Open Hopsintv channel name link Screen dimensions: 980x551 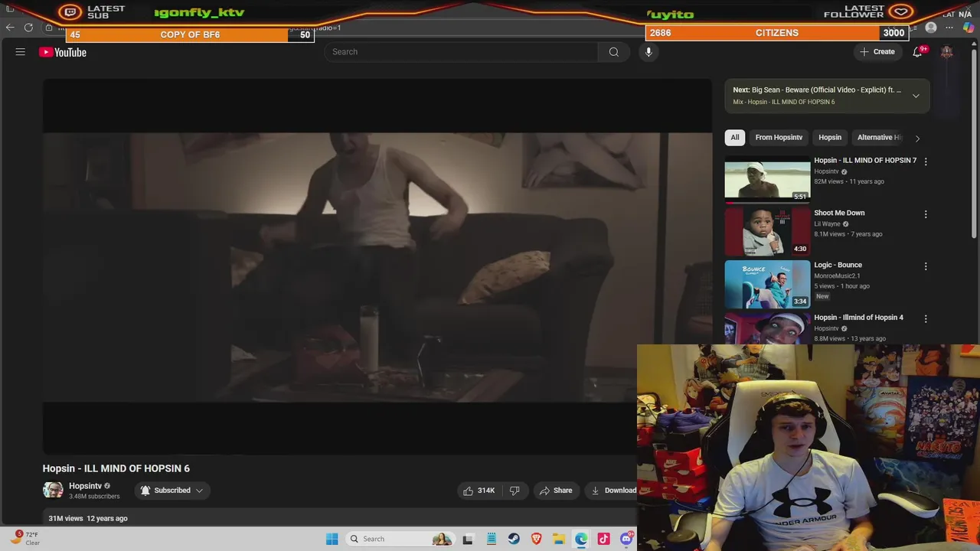(85, 486)
